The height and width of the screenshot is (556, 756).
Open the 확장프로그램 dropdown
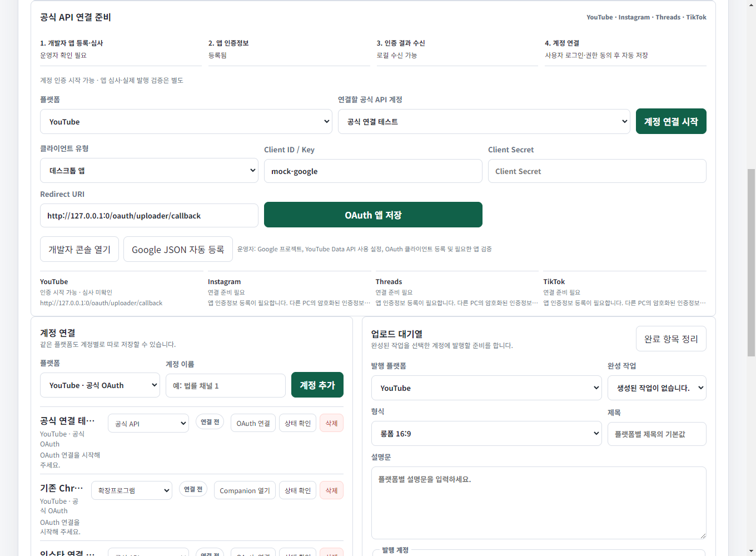[132, 490]
